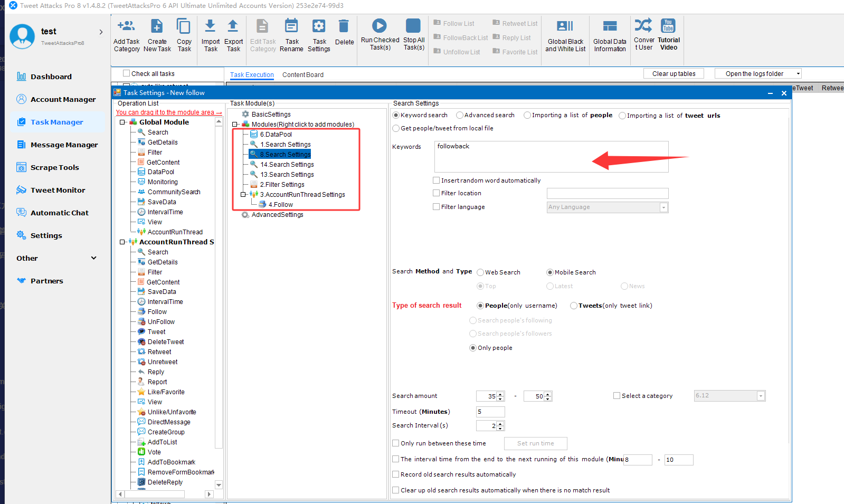
Task: Click the Keywords text box
Action: click(552, 157)
